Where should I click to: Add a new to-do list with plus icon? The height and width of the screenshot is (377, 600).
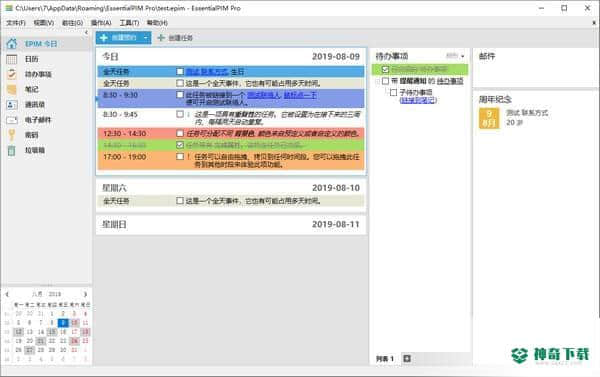(407, 359)
